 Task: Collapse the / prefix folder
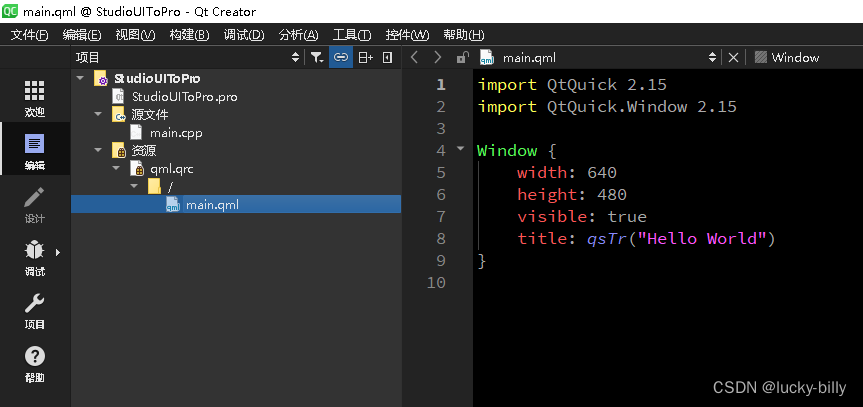135,187
